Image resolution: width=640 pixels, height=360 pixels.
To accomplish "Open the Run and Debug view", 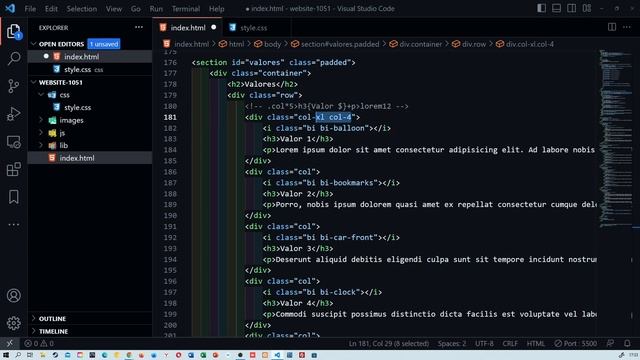I will (x=13, y=114).
